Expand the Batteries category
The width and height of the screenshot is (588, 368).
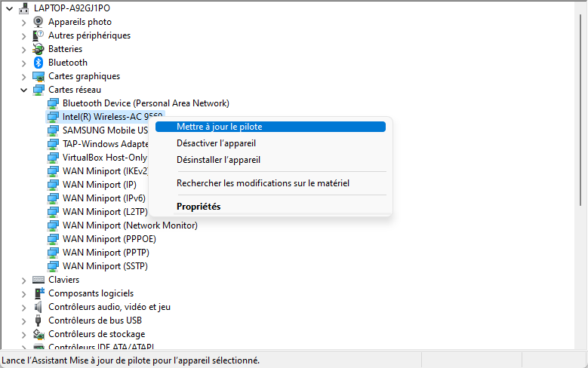[23, 50]
